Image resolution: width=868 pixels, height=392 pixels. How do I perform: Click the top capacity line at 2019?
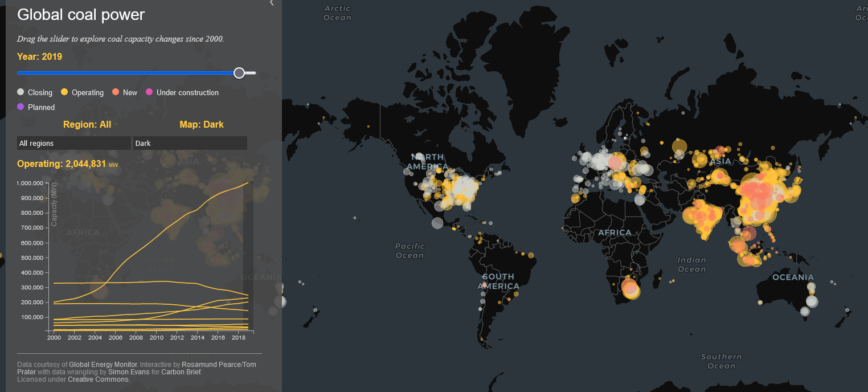pyautogui.click(x=247, y=182)
